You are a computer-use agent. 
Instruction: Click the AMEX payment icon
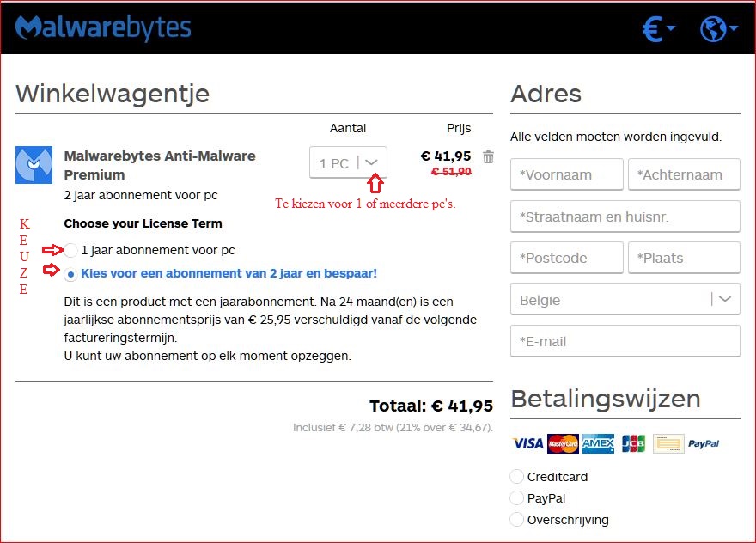coord(599,443)
